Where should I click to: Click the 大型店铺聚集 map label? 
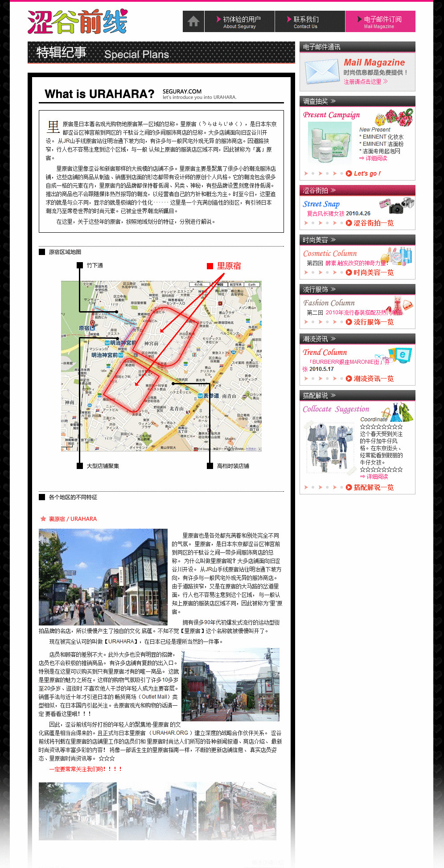pyautogui.click(x=99, y=466)
